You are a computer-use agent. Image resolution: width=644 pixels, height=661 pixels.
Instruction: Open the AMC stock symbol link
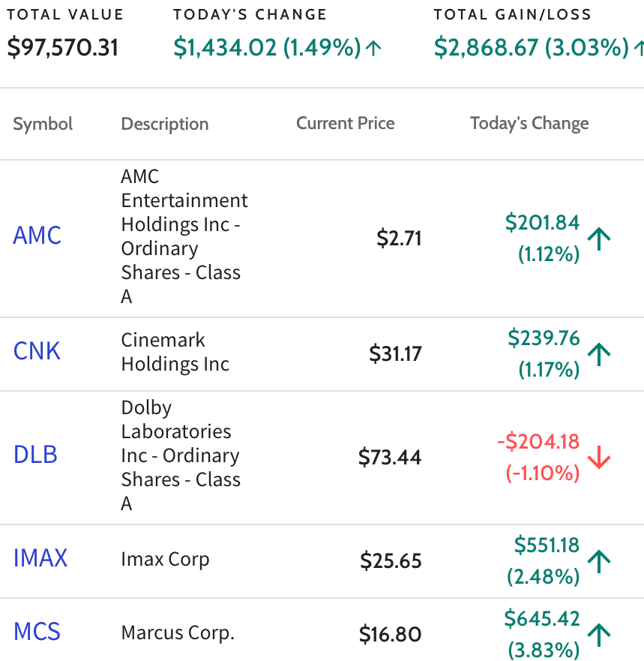[37, 236]
